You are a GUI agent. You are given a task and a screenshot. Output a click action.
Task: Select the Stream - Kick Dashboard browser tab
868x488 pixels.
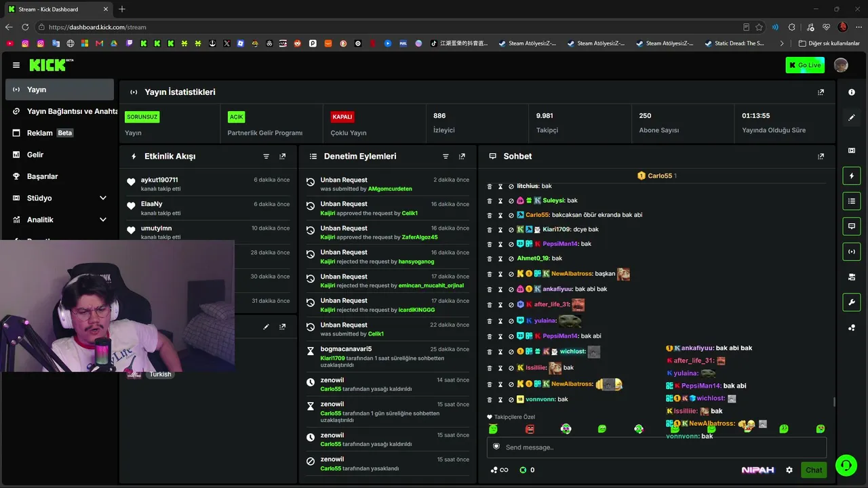tap(58, 9)
